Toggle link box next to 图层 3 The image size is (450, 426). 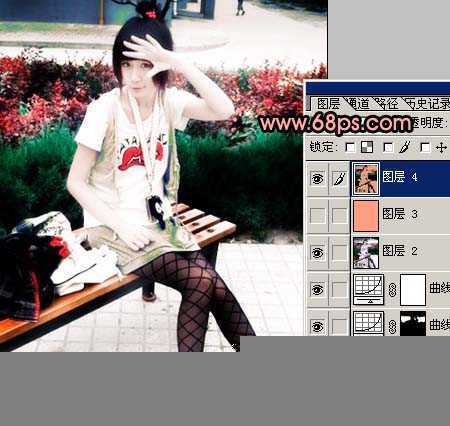tap(339, 216)
